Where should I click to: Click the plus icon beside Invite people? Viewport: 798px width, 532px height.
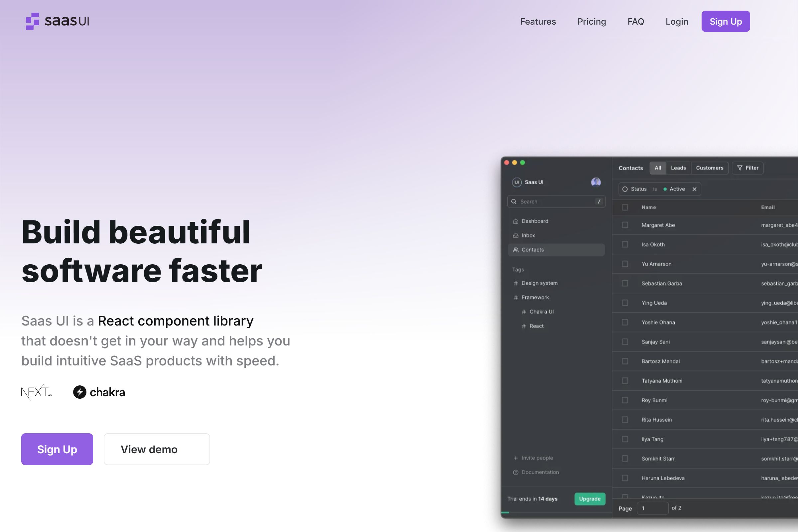point(516,458)
